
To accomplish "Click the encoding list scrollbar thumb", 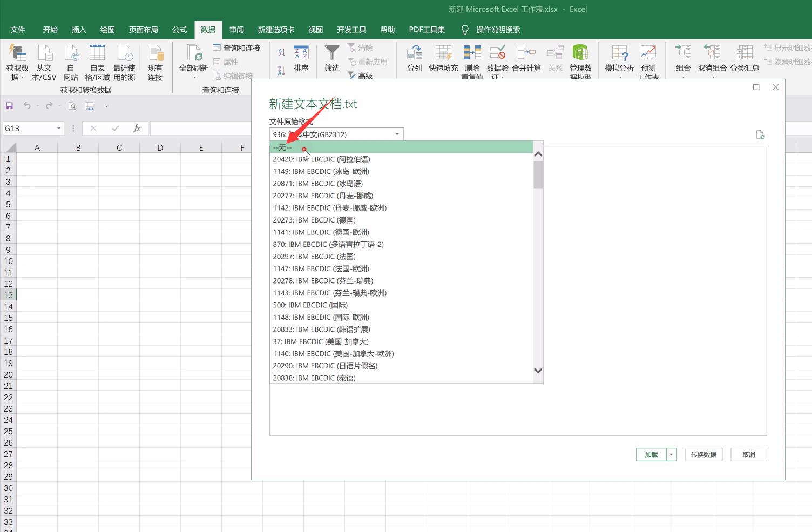I will click(x=538, y=175).
